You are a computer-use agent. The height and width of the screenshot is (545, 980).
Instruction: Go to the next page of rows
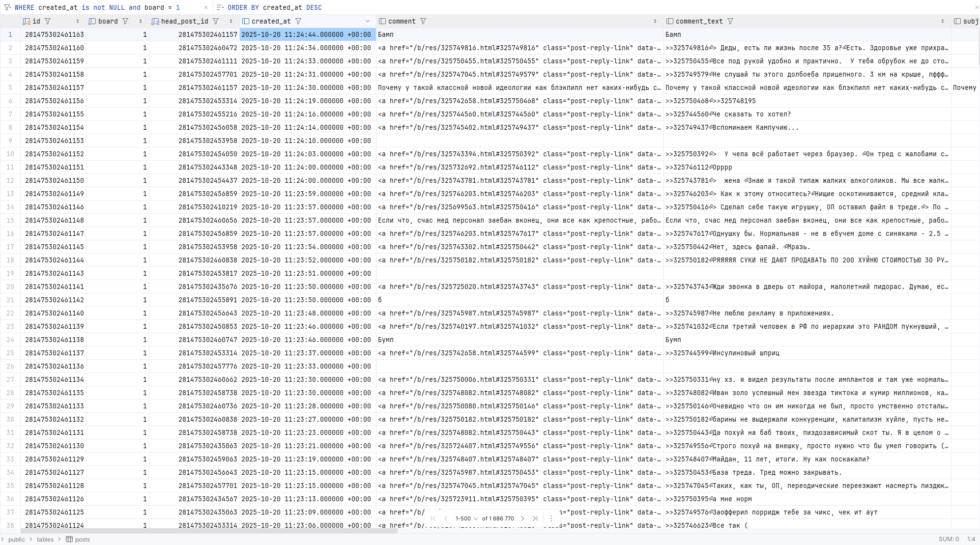pyautogui.click(x=522, y=518)
